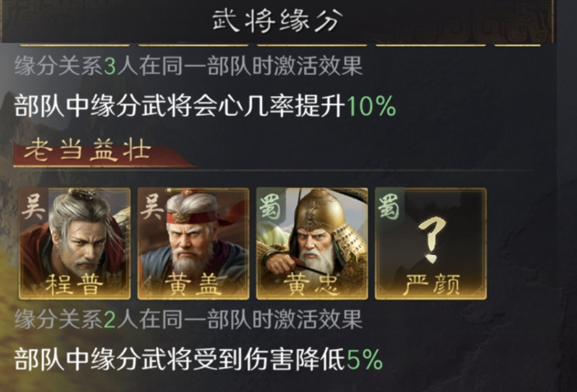
Task: Click the 武将缘分 panel header
Action: coord(278,20)
